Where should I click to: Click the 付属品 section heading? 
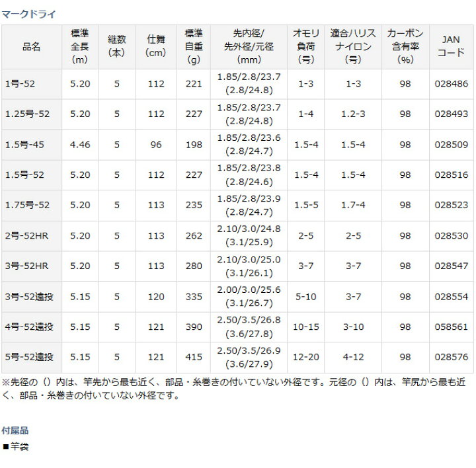[x=15, y=430]
